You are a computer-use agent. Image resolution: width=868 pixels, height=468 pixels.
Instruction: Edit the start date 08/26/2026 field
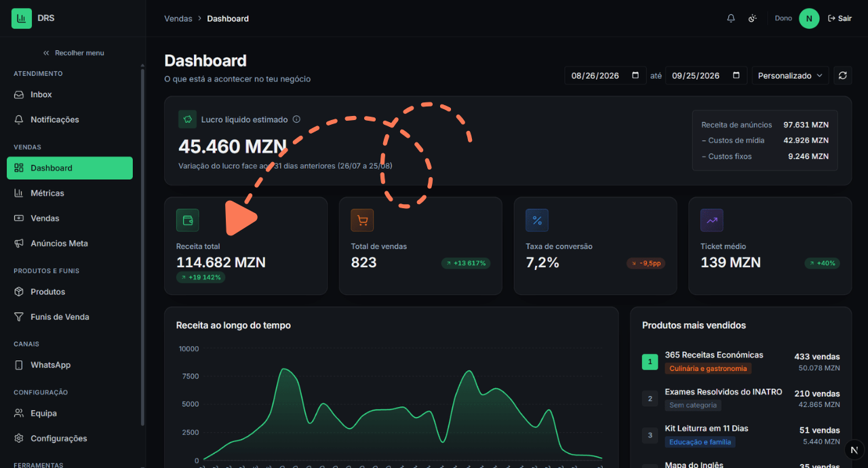pyautogui.click(x=605, y=75)
